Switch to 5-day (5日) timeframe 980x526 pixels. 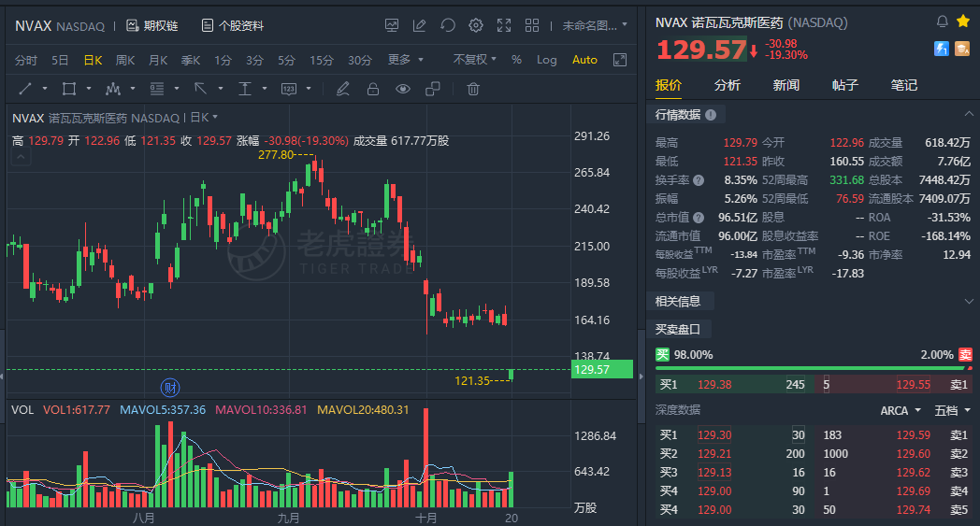(60, 60)
